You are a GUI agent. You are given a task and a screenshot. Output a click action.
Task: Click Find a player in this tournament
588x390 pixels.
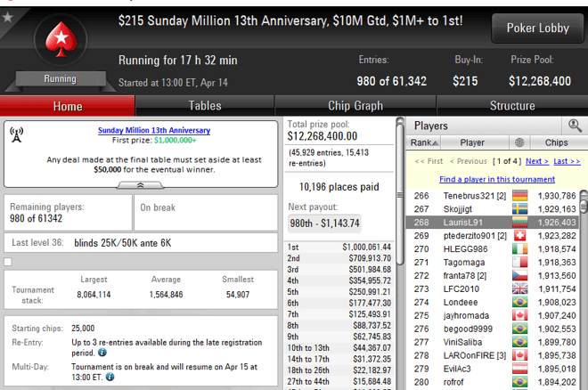click(x=497, y=179)
